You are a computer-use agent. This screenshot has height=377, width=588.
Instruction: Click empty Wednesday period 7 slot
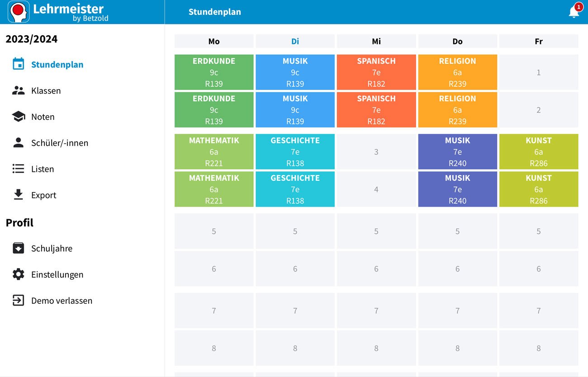pos(376,311)
